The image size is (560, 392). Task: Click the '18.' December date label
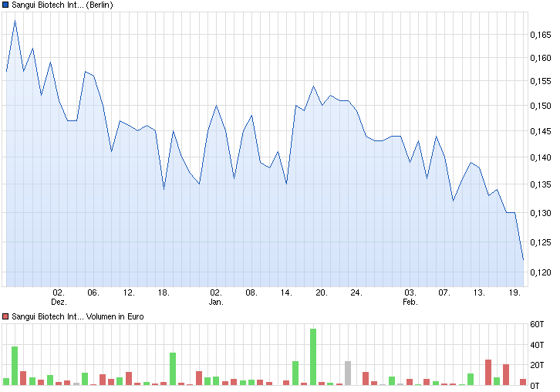point(164,292)
